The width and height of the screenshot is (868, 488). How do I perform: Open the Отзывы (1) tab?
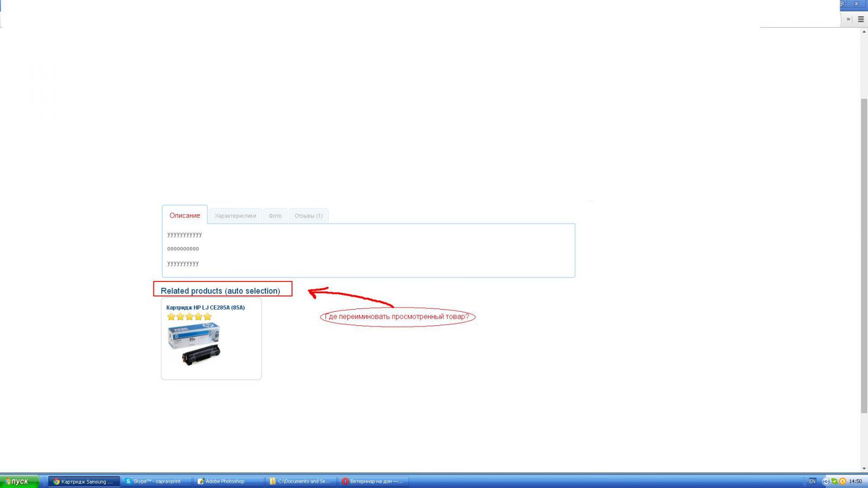tap(308, 216)
